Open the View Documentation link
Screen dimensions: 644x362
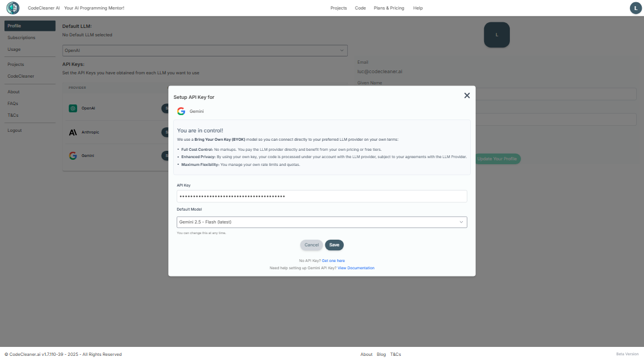click(x=356, y=268)
